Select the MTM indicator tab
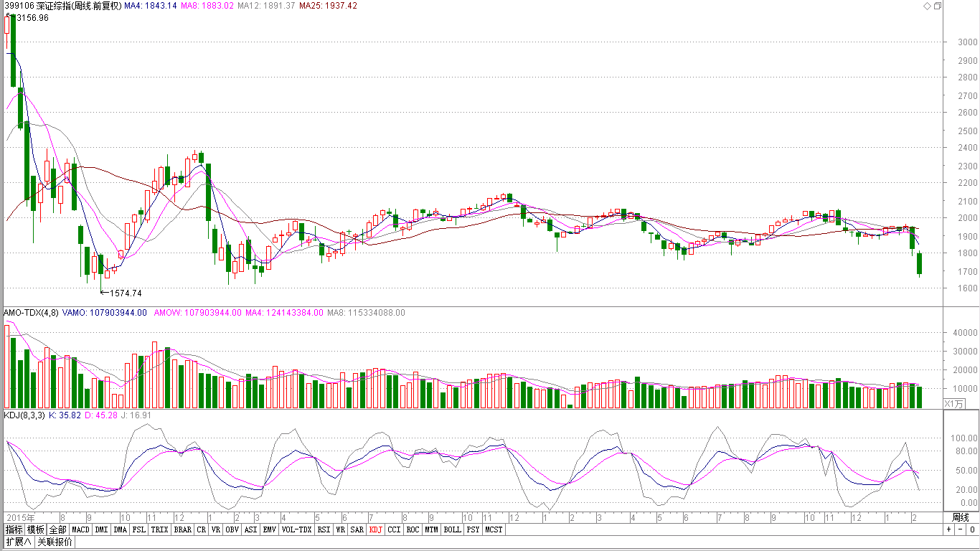980x551 pixels. (431, 529)
